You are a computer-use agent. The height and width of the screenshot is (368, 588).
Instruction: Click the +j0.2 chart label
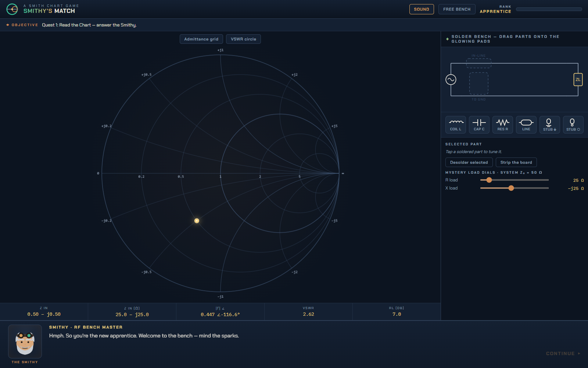point(106,126)
